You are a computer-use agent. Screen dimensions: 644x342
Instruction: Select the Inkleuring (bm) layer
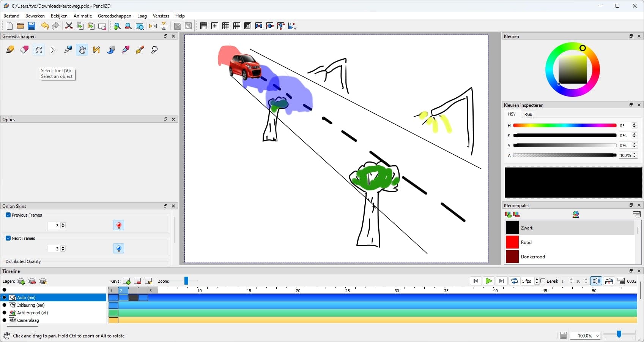click(53, 305)
